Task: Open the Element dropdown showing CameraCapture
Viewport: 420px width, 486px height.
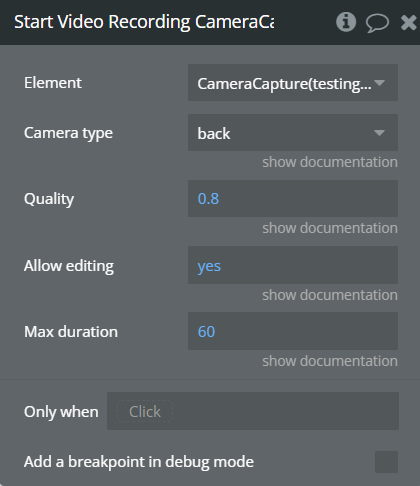Action: click(x=293, y=83)
